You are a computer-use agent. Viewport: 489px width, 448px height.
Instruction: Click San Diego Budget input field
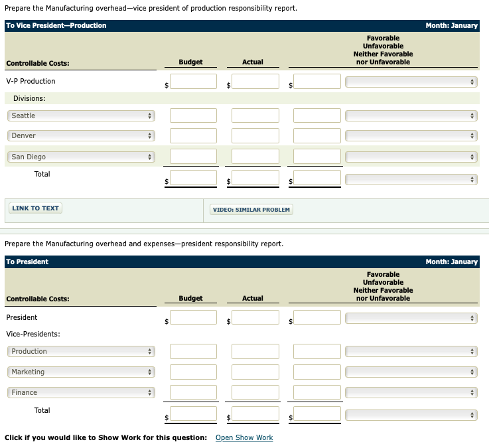(193, 156)
